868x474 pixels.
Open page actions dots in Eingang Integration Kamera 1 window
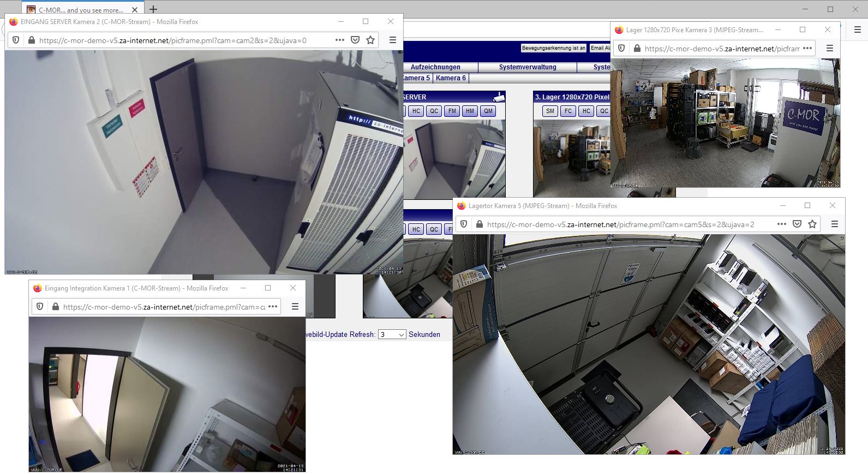[x=273, y=306]
